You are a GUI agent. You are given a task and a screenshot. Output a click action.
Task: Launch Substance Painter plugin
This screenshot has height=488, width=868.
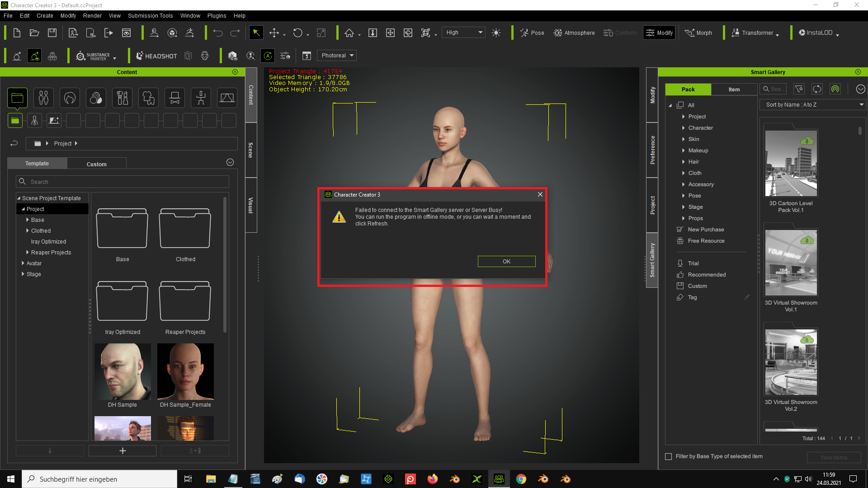(x=94, y=56)
